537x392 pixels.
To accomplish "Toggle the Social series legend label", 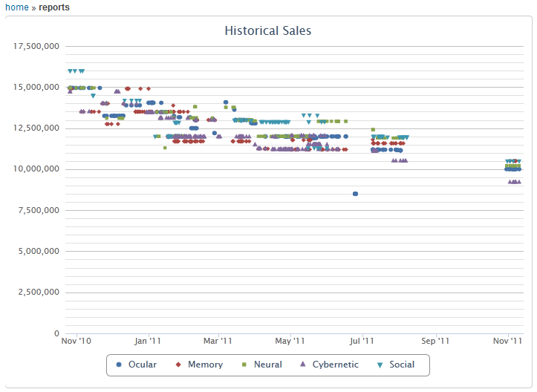I will [402, 365].
